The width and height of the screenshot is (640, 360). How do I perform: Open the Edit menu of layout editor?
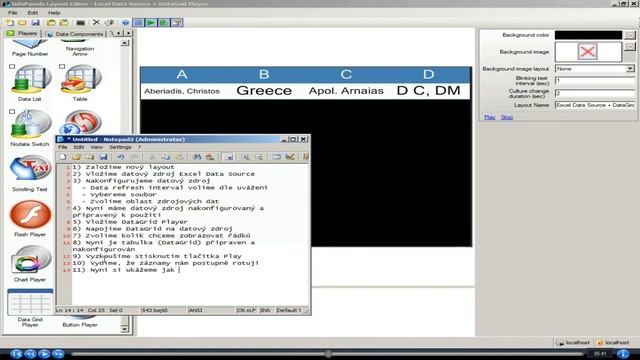33,13
